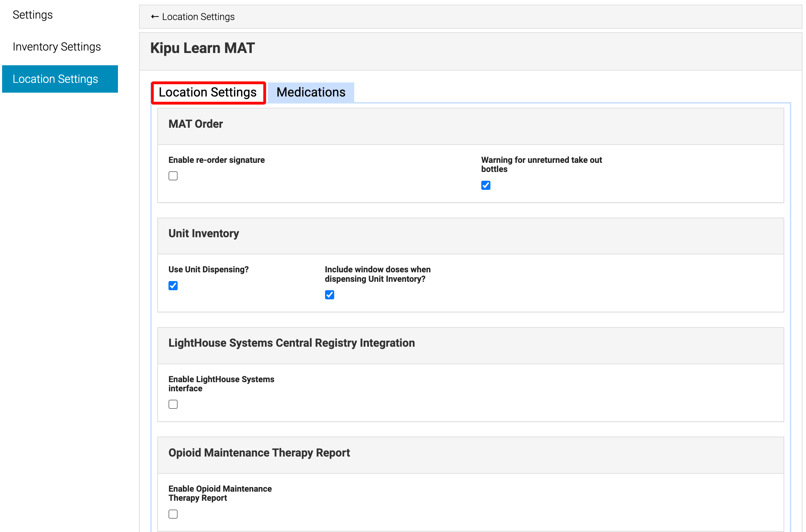Click the Enable re-order signature label

coord(217,160)
